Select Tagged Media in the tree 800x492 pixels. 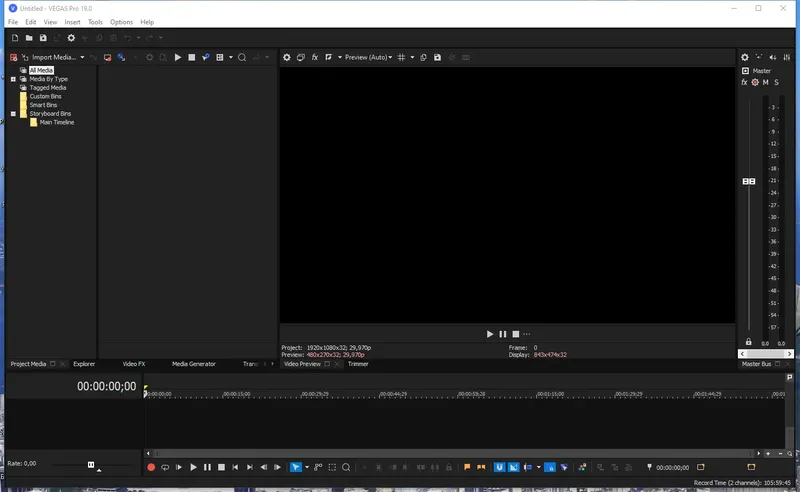tap(47, 88)
